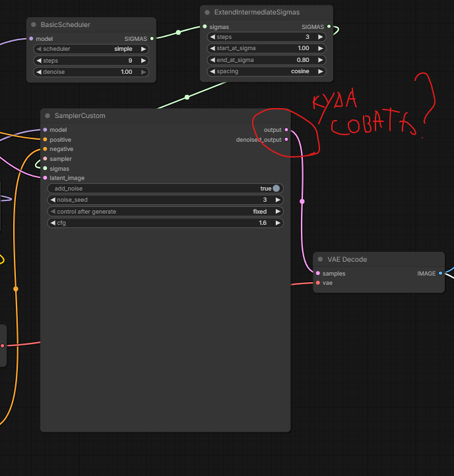
Task: Click the VAE Decode samples input socket
Action: pos(318,273)
